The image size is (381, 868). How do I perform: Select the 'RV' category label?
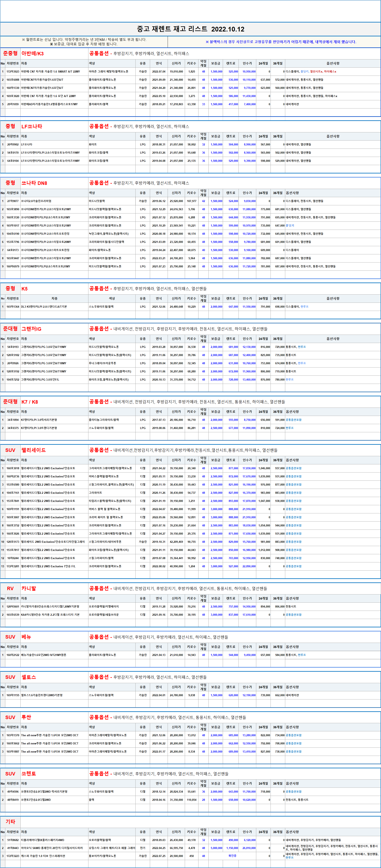(10, 588)
